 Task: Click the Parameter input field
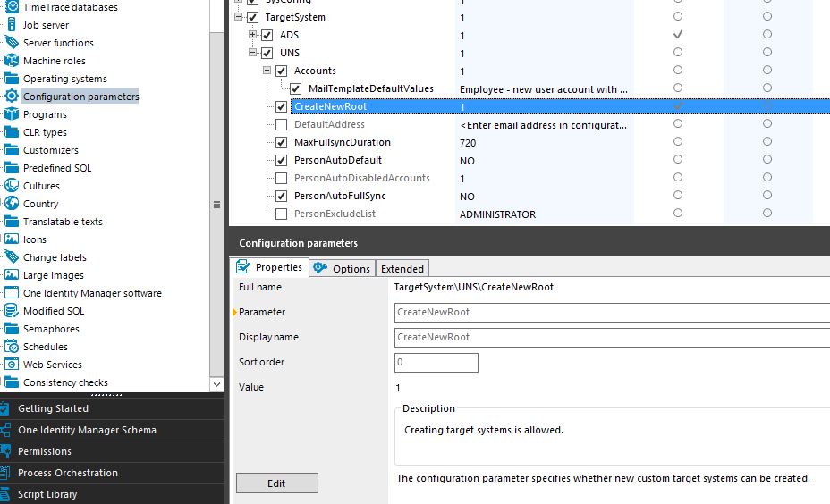612,313
